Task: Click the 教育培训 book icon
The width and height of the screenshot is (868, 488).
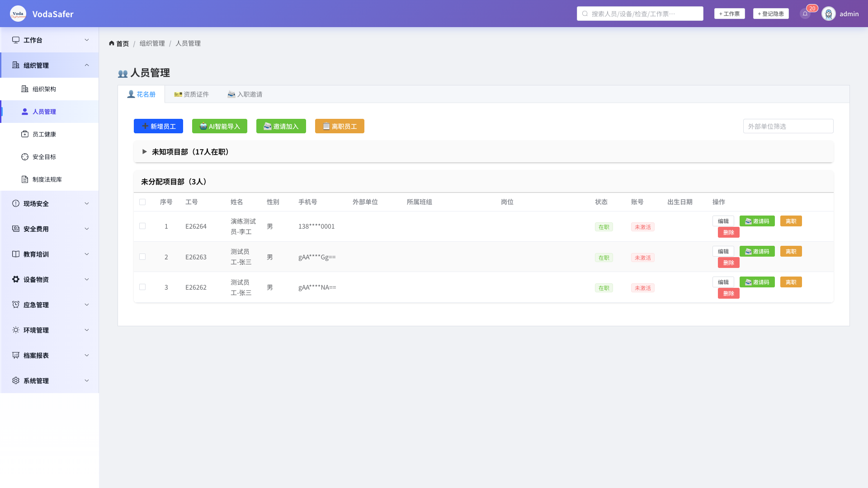Action: (16, 254)
